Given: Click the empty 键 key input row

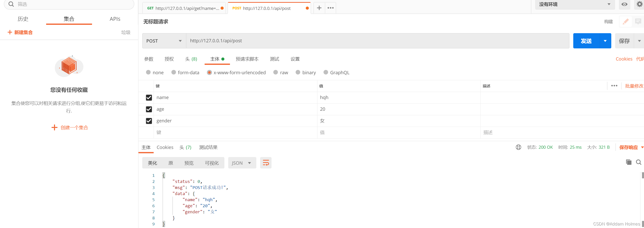Looking at the screenshot, I should (x=235, y=132).
